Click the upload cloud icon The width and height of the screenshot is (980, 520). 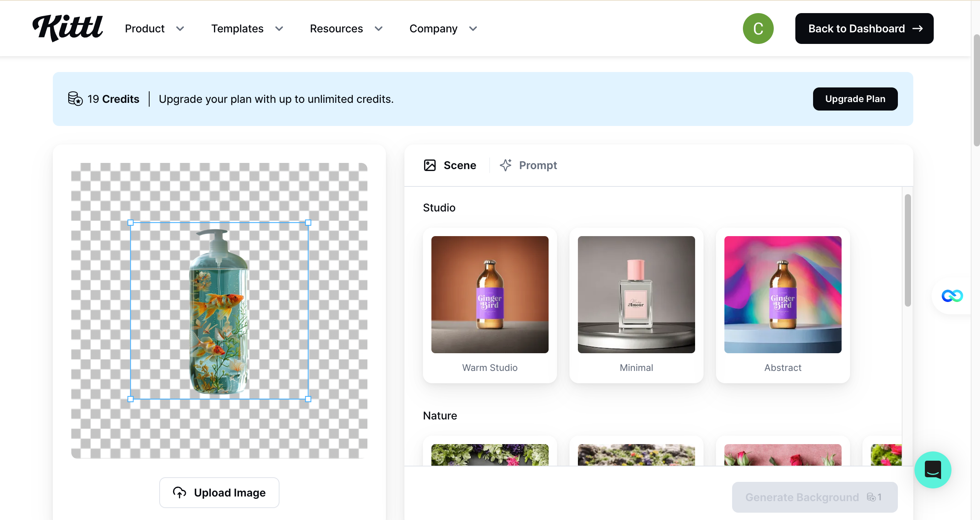pos(179,492)
